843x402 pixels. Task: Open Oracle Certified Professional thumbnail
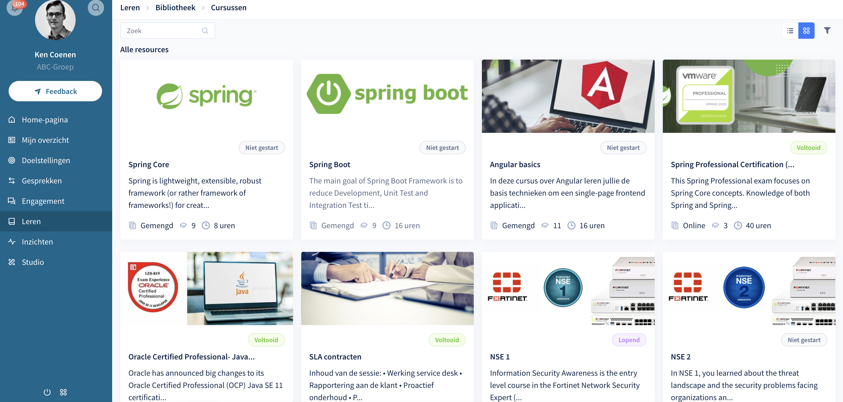(x=206, y=289)
